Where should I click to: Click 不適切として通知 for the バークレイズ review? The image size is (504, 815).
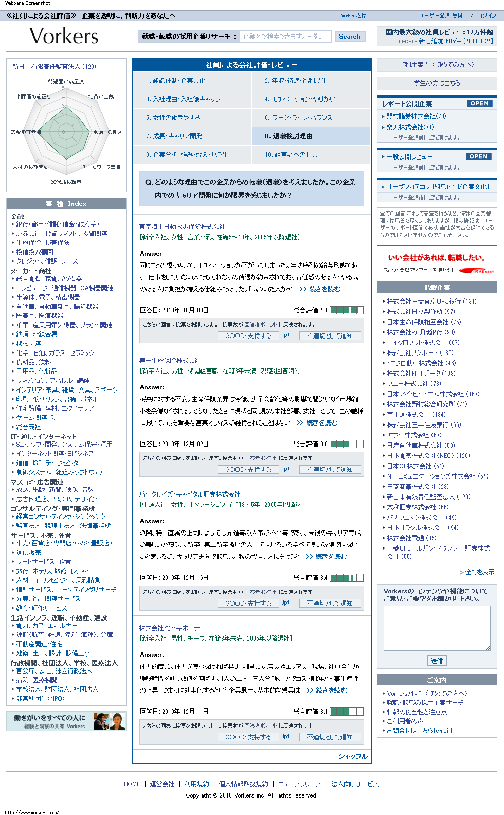point(330,603)
